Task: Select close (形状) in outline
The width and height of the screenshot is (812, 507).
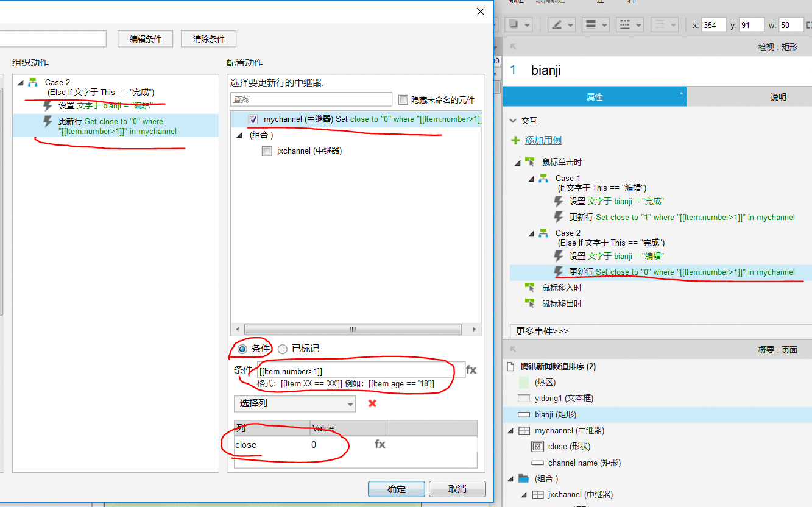Action: click(569, 447)
